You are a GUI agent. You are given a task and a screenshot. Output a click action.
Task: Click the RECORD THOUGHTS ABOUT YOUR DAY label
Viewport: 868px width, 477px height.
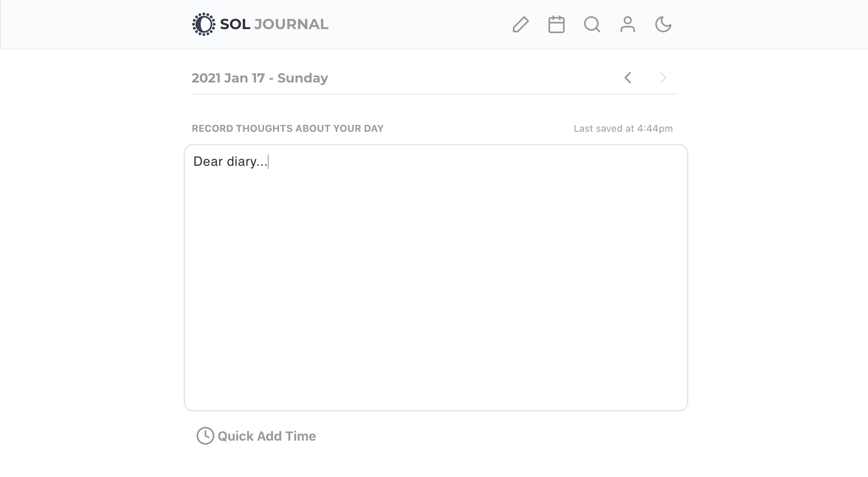point(288,128)
